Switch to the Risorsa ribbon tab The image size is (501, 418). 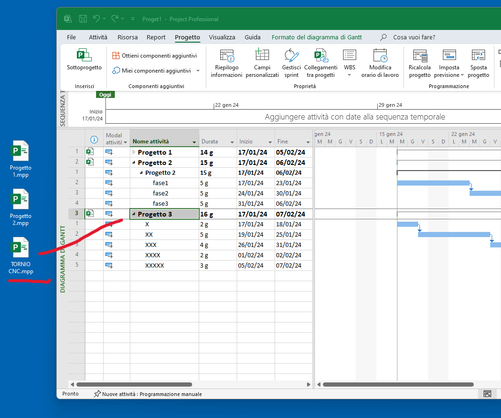127,37
